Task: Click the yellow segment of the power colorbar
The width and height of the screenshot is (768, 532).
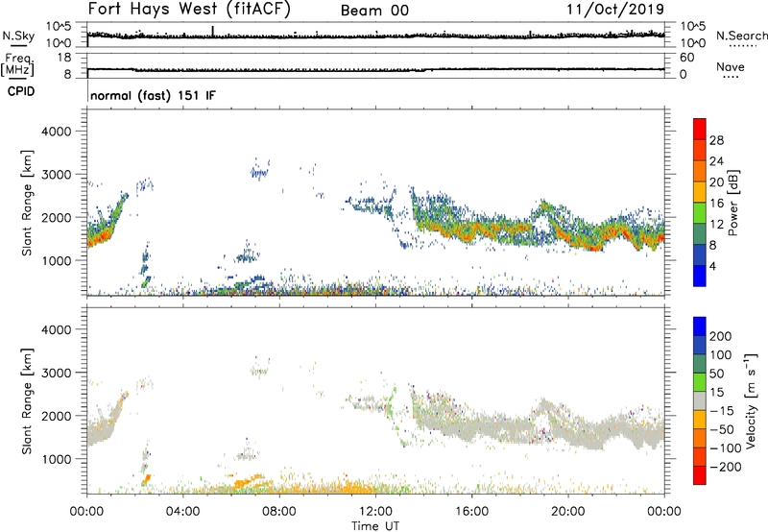Action: pyautogui.click(x=700, y=192)
